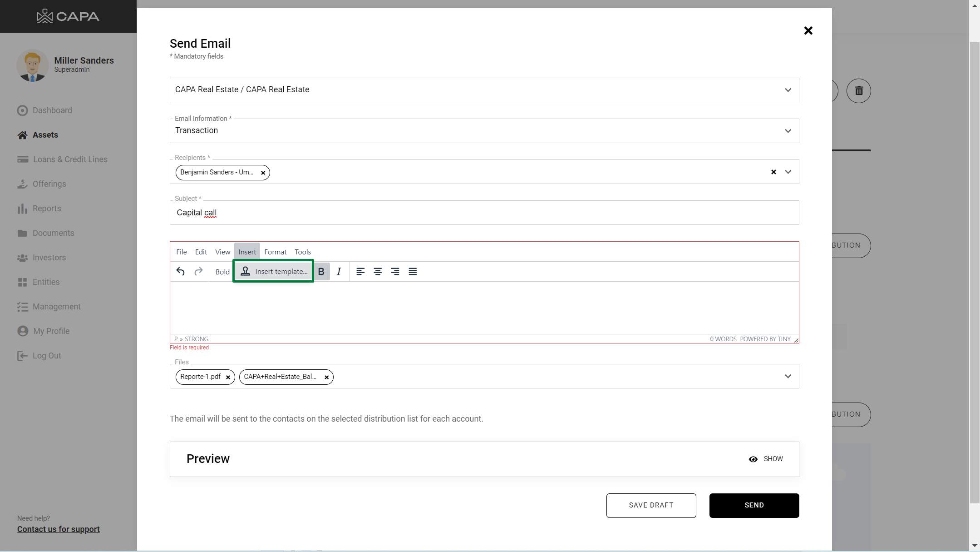The height and width of the screenshot is (552, 980).
Task: Open the Format menu in editor
Action: 275,252
